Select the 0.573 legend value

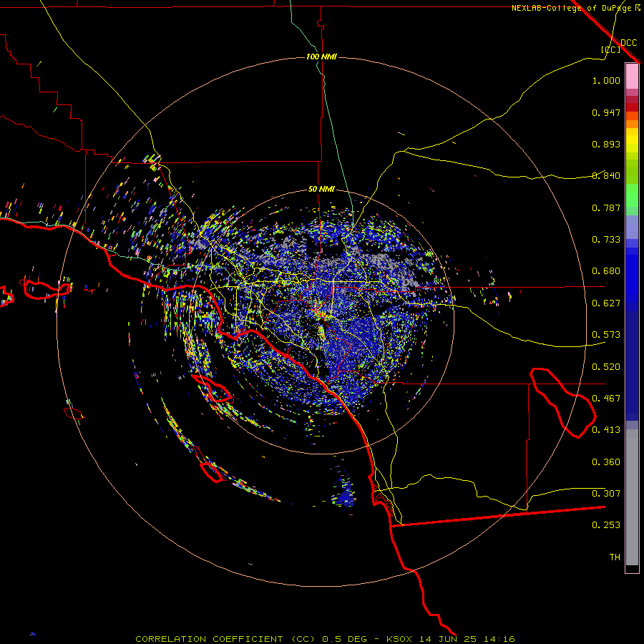[x=606, y=335]
